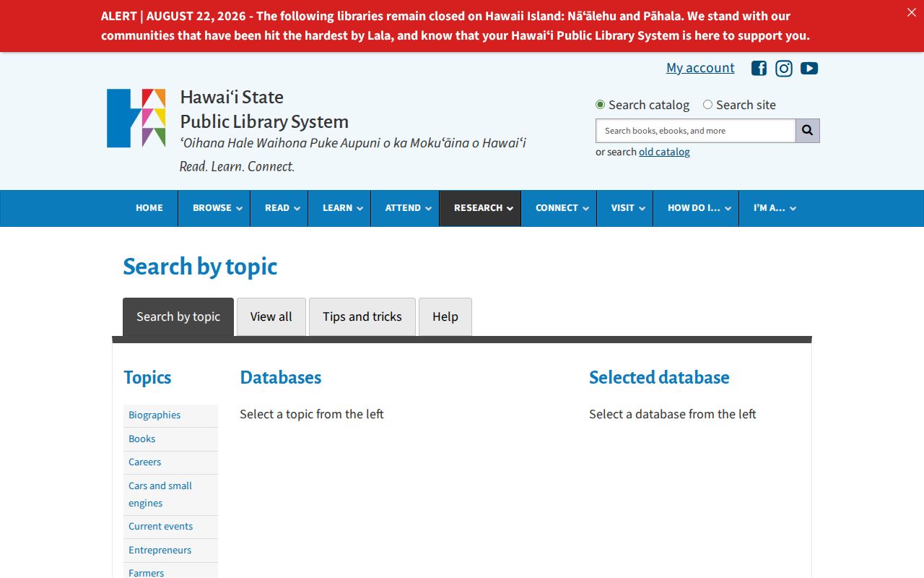Select the Search catalog radio button
The height and width of the screenshot is (578, 924).
pos(600,105)
